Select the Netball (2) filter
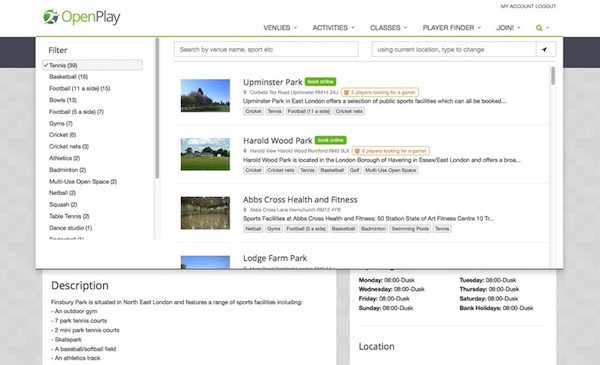600x365 pixels. 62,193
